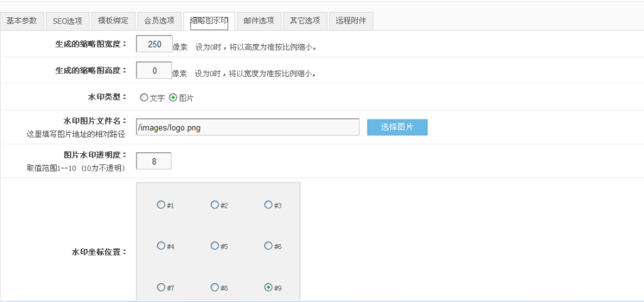Select 文字 watermark type radio

[144, 99]
